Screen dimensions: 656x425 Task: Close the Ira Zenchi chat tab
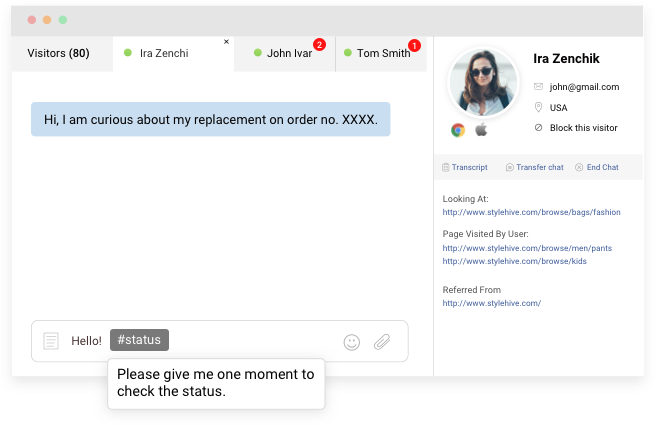pyautogui.click(x=226, y=42)
